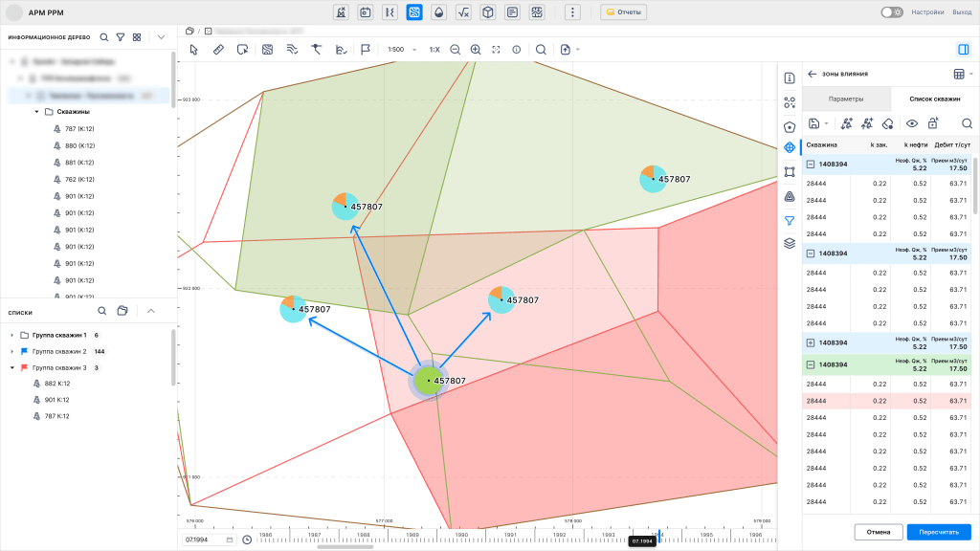The width and height of the screenshot is (980, 551).
Task: Collapse the Скважины folder in tree
Action: click(x=37, y=111)
